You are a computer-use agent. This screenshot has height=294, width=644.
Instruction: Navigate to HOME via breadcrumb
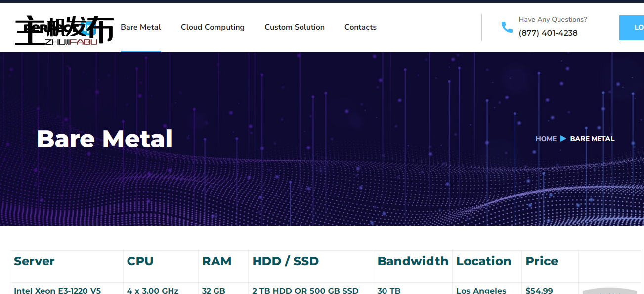(x=546, y=139)
